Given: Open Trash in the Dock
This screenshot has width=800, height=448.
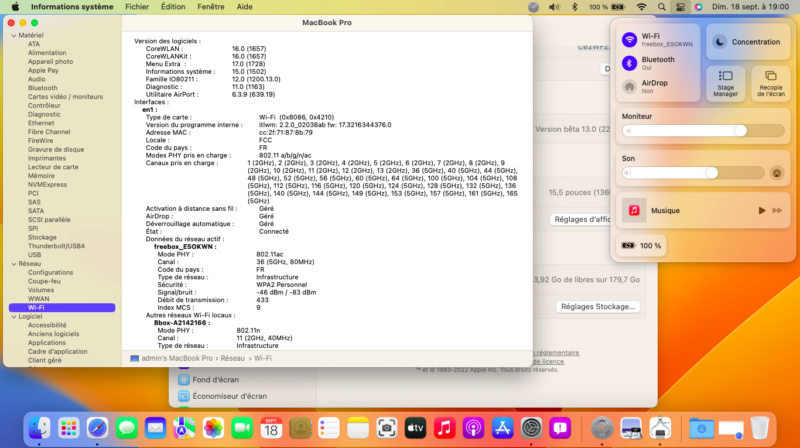Looking at the screenshot, I should 760,428.
